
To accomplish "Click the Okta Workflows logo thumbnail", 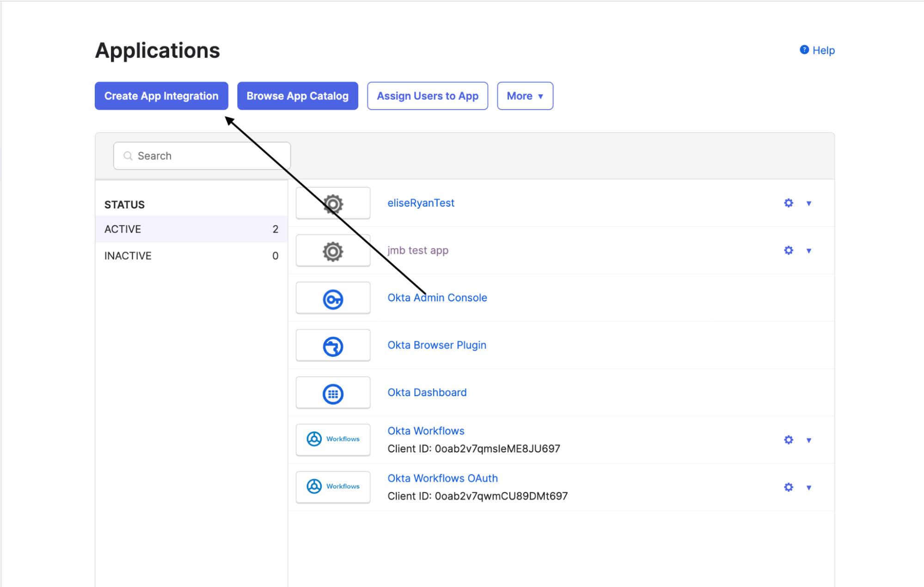I will click(333, 440).
